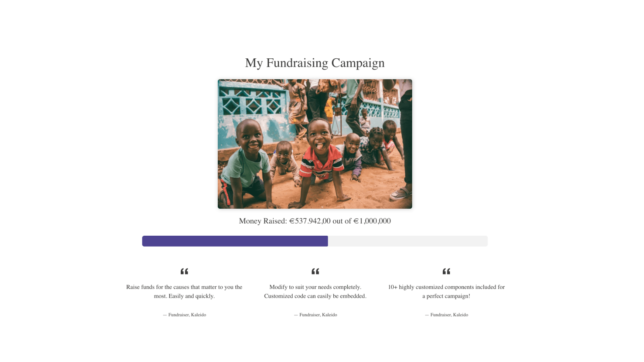Click the "Money Raised:" label
Screen dimensions: 644x362
[263, 221]
